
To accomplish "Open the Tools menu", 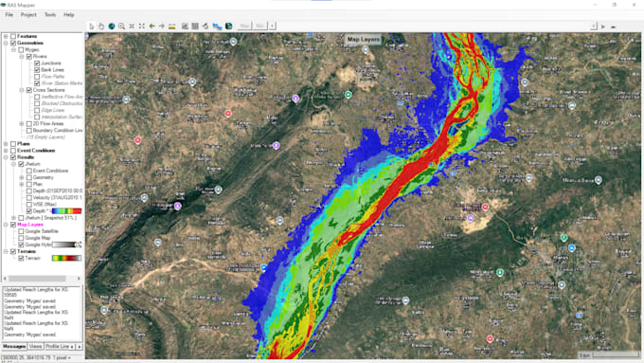I will 50,15.
